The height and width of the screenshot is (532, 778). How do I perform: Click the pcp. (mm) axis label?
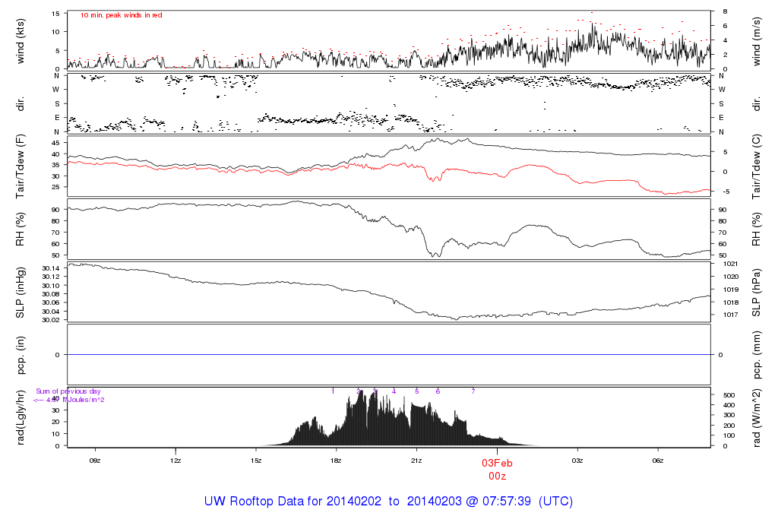[x=759, y=355]
